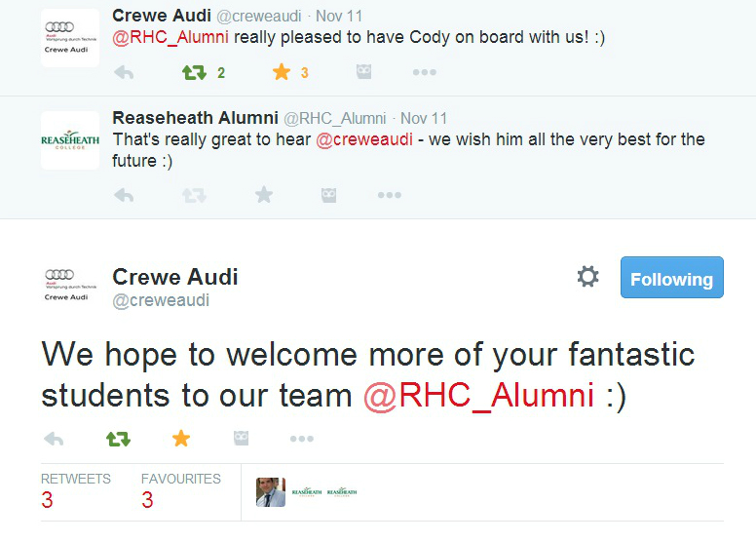The height and width of the screenshot is (542, 756).
Task: Remove favourite star on main tweet
Action: pos(181,439)
